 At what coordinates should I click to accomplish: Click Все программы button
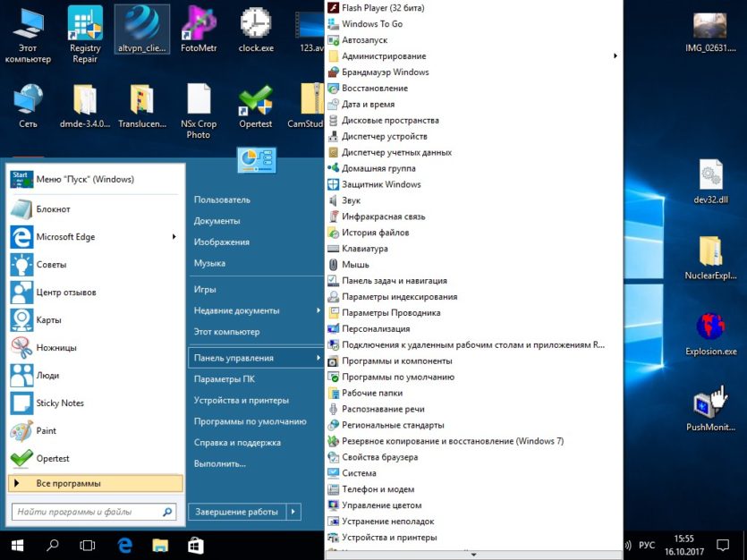pos(96,483)
